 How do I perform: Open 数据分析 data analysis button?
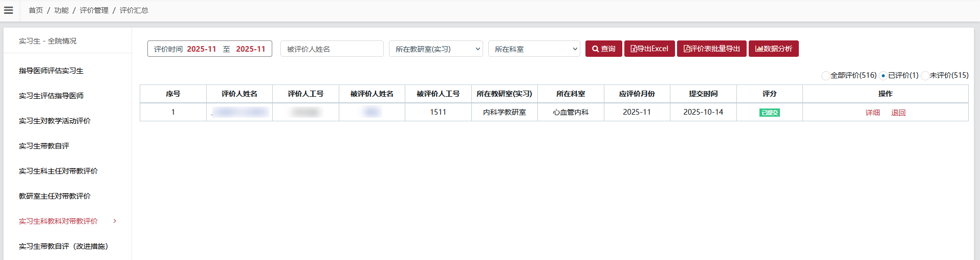(774, 49)
